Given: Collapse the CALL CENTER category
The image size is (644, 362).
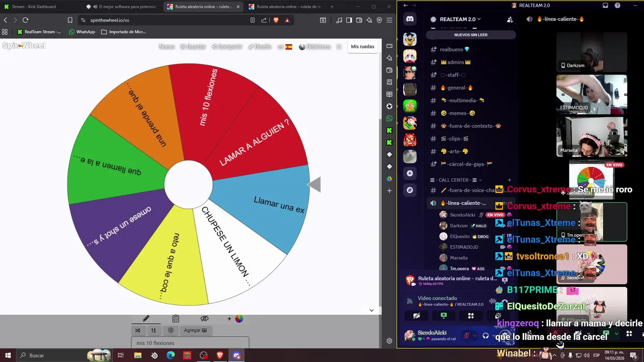Looking at the screenshot, I should [x=456, y=180].
